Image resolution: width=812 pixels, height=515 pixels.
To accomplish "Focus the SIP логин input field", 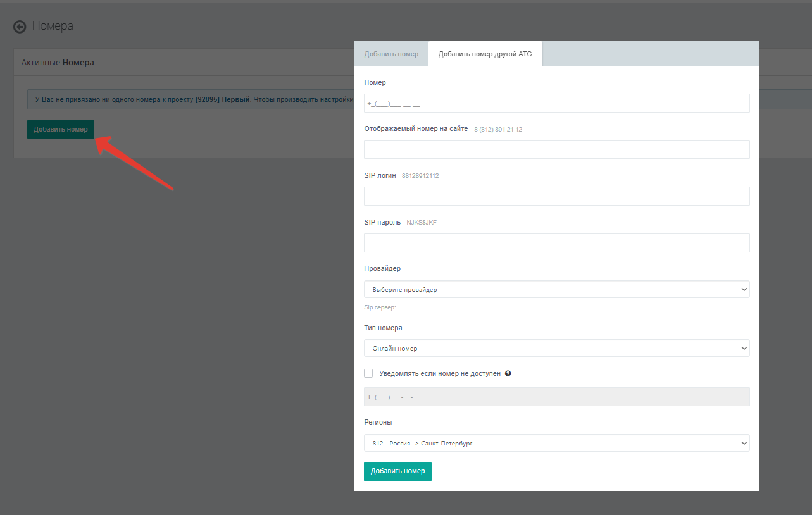I will pos(557,196).
